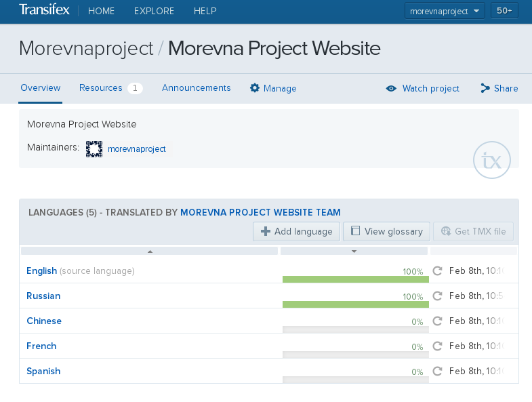This screenshot has height=402, width=532.
Task: Click the 50+ notifications button
Action: pos(504,11)
